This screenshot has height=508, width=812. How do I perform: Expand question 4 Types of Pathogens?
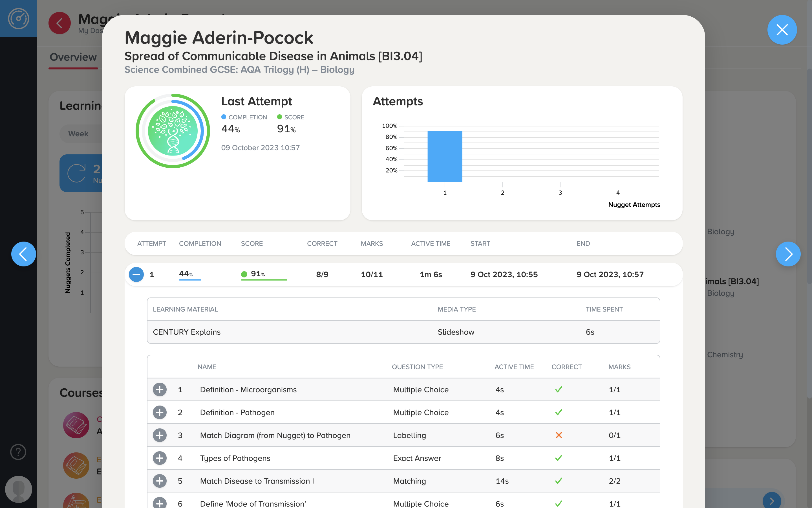click(160, 458)
